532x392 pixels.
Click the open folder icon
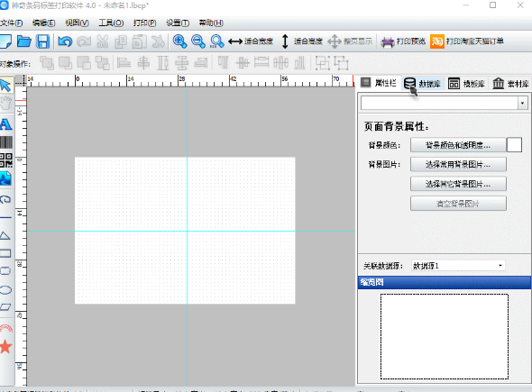click(x=24, y=41)
